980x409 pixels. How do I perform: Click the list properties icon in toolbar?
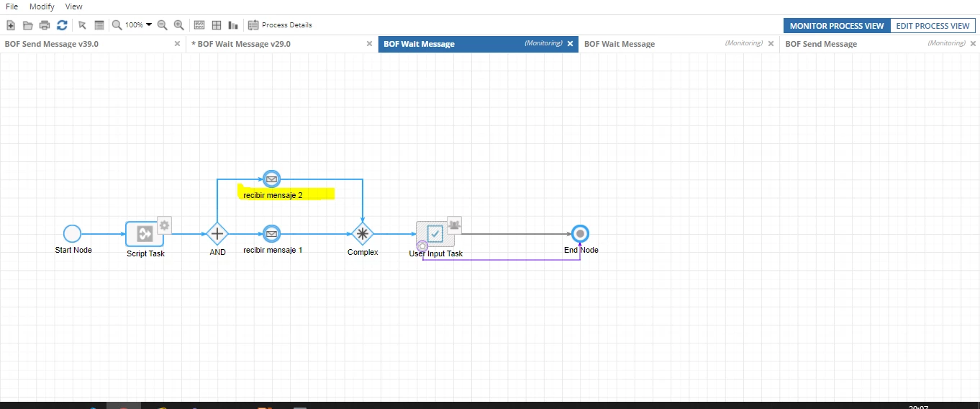coord(99,25)
